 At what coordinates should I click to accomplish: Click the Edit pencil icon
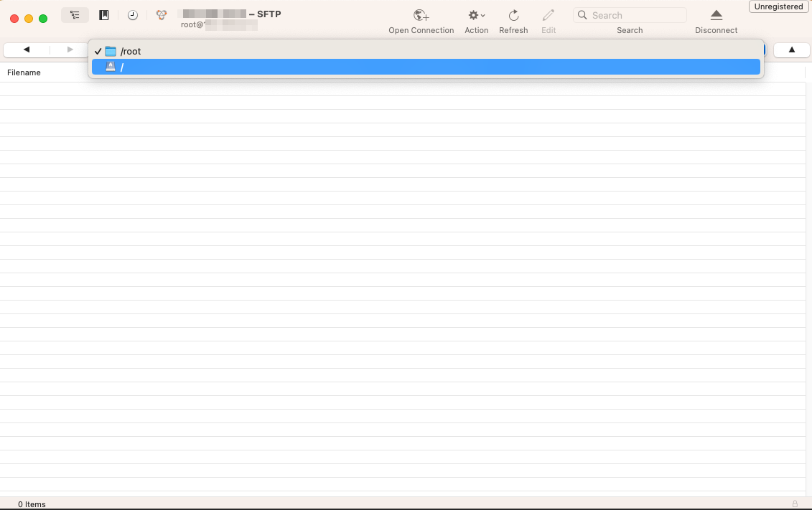pyautogui.click(x=549, y=16)
